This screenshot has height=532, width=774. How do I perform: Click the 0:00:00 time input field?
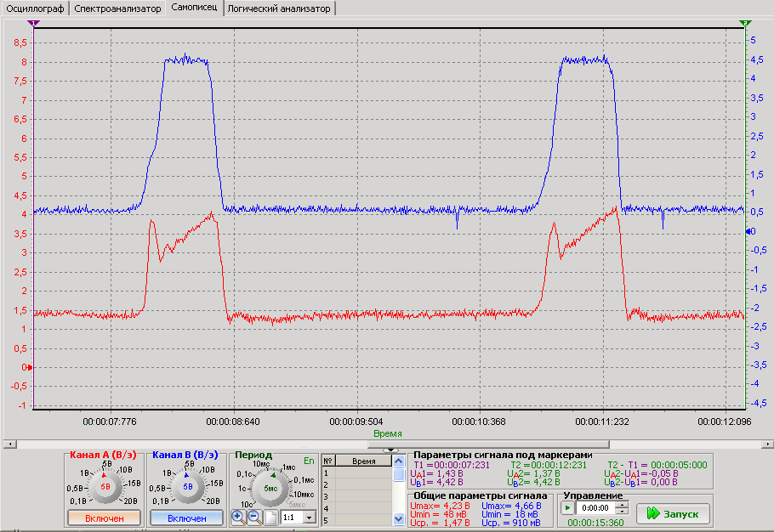point(595,508)
